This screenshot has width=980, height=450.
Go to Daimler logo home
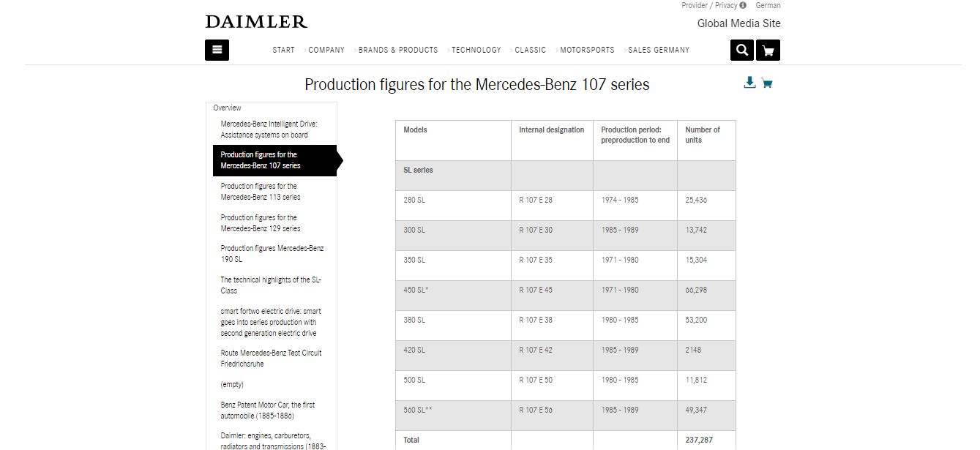tap(256, 22)
